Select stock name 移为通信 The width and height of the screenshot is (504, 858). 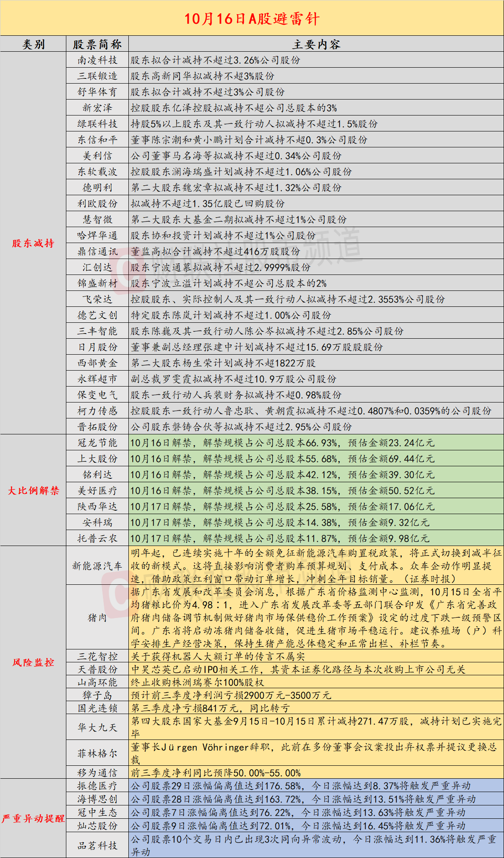pyautogui.click(x=97, y=773)
